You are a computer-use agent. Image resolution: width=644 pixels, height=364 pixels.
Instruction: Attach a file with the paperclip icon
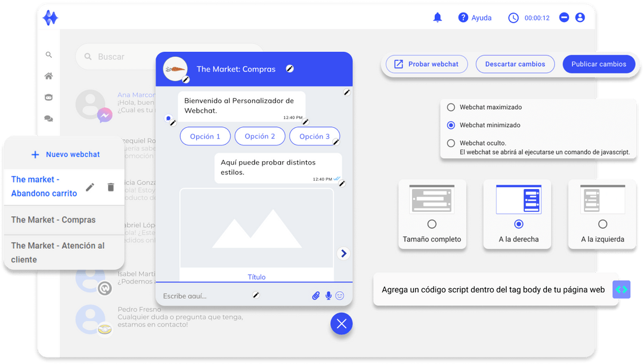tap(316, 295)
